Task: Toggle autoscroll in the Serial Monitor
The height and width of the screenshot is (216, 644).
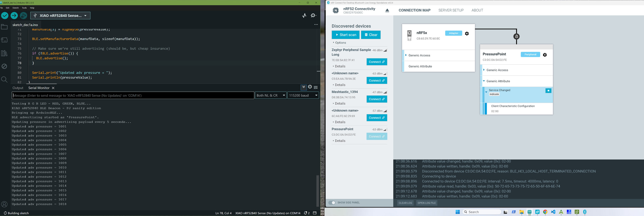Action: [x=303, y=87]
